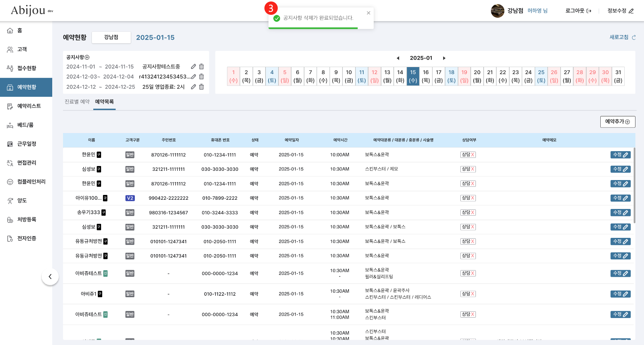Delete the 공지사항테스트중 notice with trash icon
The width and height of the screenshot is (644, 345).
[x=201, y=67]
